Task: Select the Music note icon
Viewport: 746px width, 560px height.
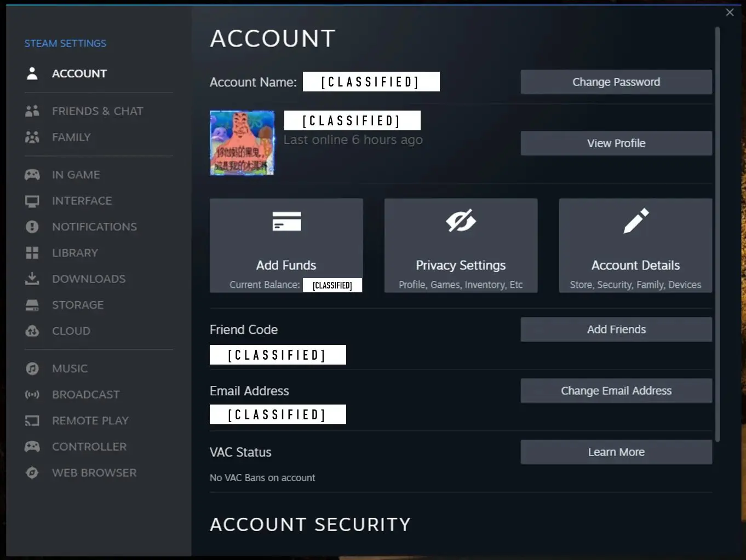Action: 32,368
